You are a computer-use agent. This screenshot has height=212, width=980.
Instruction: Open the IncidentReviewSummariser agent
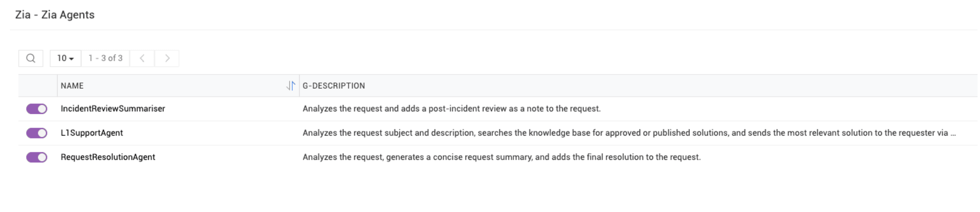click(x=113, y=108)
